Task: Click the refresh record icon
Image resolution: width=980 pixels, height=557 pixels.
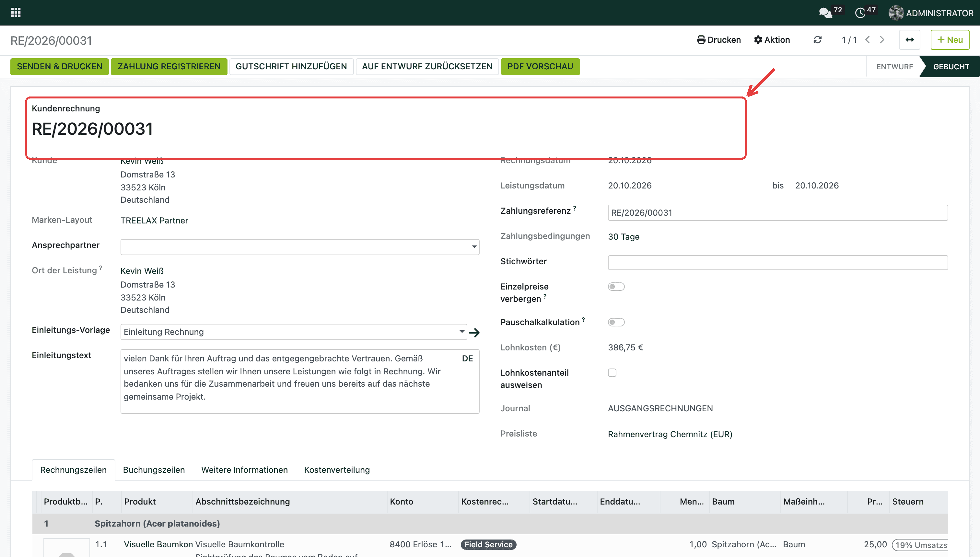Action: 817,40
